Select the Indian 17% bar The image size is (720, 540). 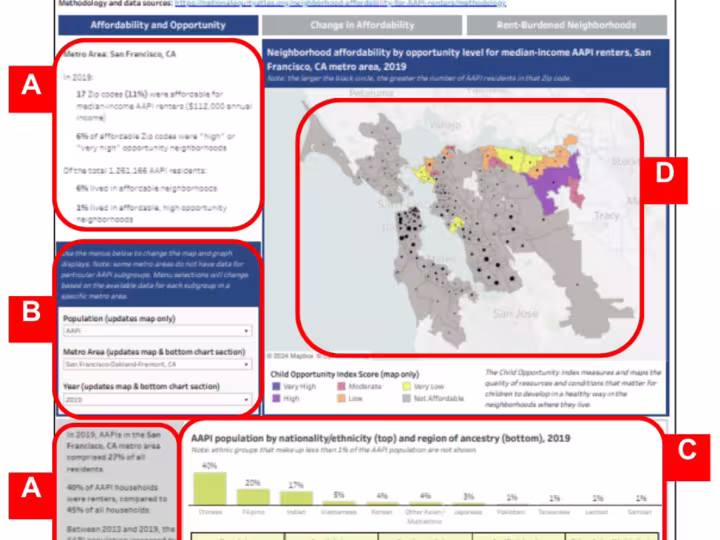(296, 498)
